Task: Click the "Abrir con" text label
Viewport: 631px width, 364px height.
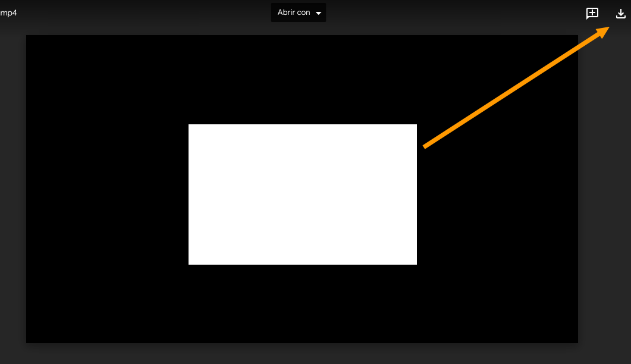Action: point(293,12)
